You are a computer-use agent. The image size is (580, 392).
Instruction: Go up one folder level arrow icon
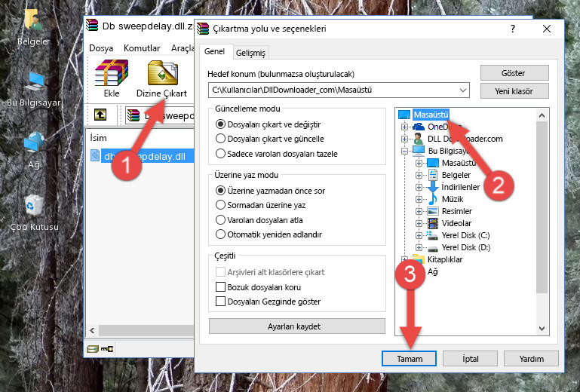[100, 115]
